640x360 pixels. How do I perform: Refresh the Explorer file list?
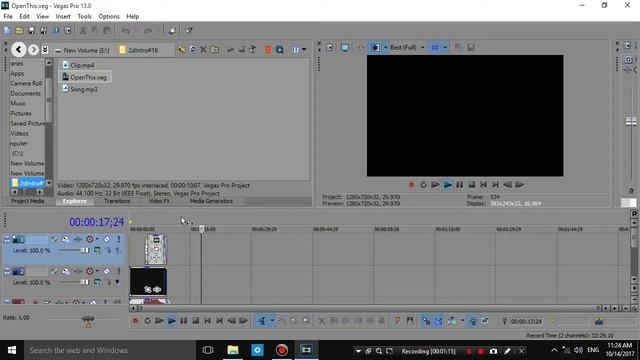coord(192,50)
